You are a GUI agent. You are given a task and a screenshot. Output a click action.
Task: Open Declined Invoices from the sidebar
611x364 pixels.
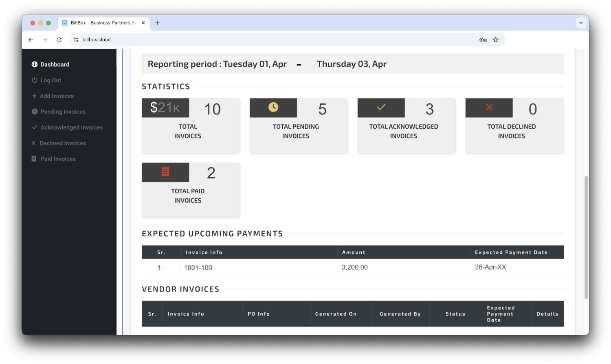63,143
